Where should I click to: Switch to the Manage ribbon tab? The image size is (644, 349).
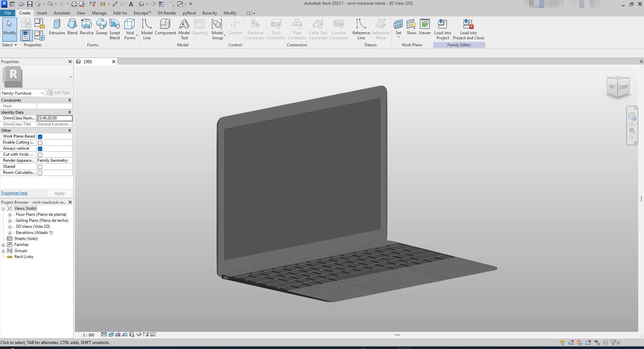click(99, 13)
